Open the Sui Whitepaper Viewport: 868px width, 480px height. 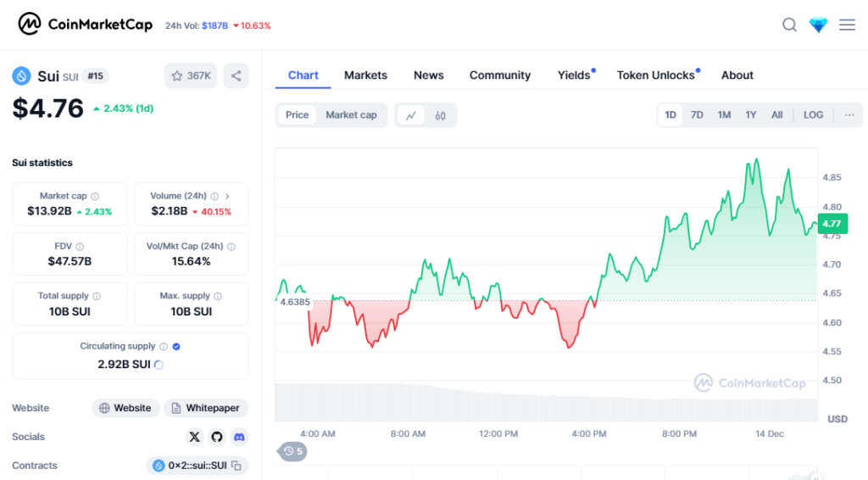tap(206, 408)
